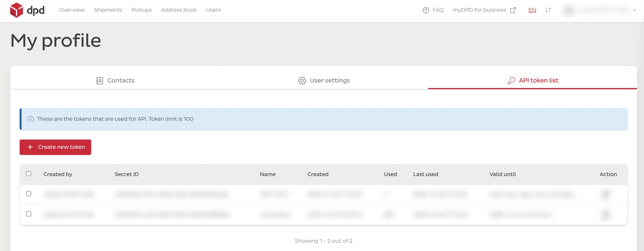Select the API token list tab

pyautogui.click(x=532, y=80)
